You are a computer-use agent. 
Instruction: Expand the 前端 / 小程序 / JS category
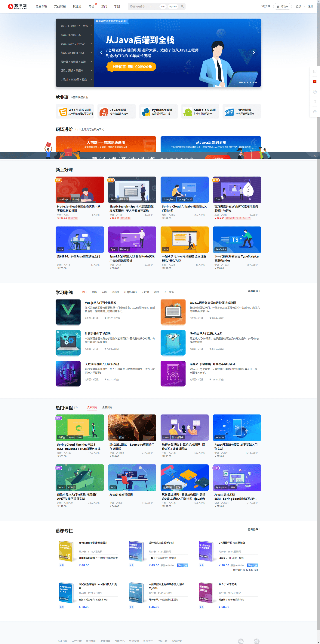[x=75, y=35]
